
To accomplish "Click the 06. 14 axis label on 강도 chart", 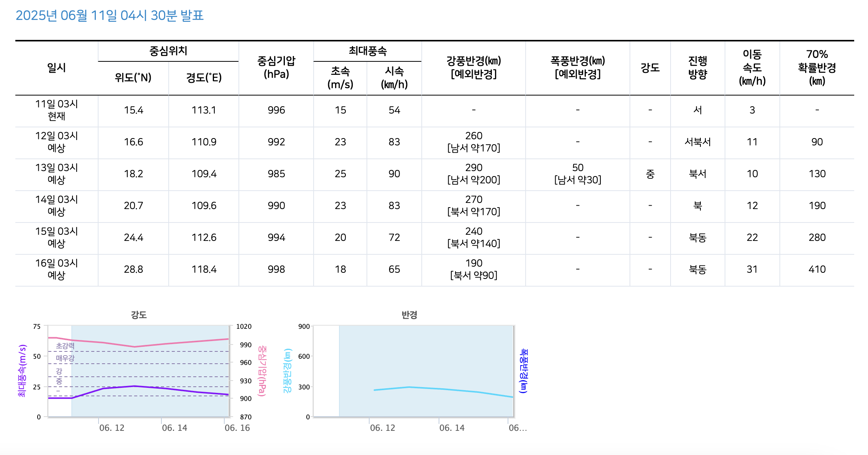I will click(x=174, y=429).
